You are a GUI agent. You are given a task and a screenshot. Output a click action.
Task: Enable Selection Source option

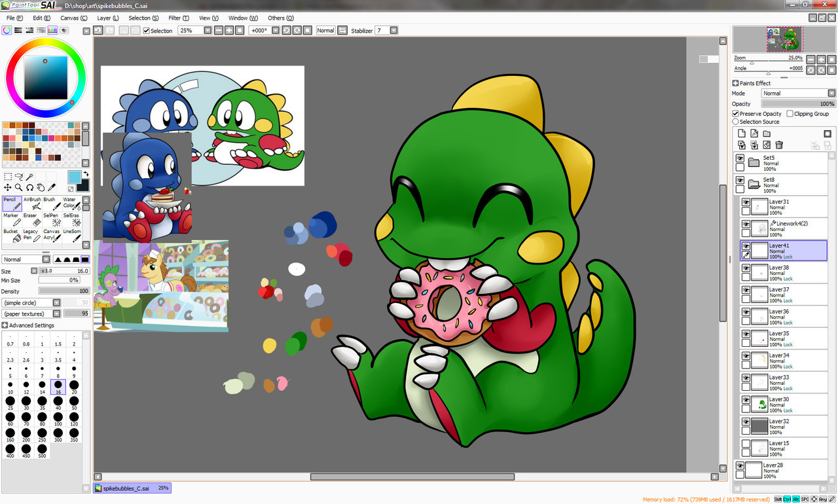[736, 122]
